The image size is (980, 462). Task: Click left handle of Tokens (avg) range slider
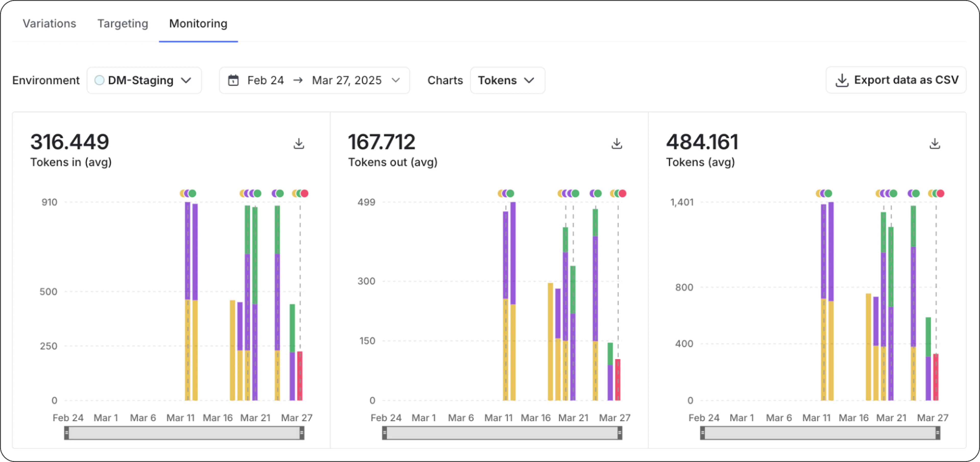703,433
